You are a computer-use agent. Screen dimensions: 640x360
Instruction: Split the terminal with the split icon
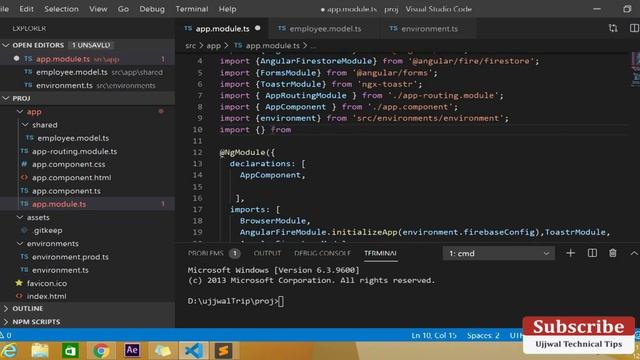592,253
